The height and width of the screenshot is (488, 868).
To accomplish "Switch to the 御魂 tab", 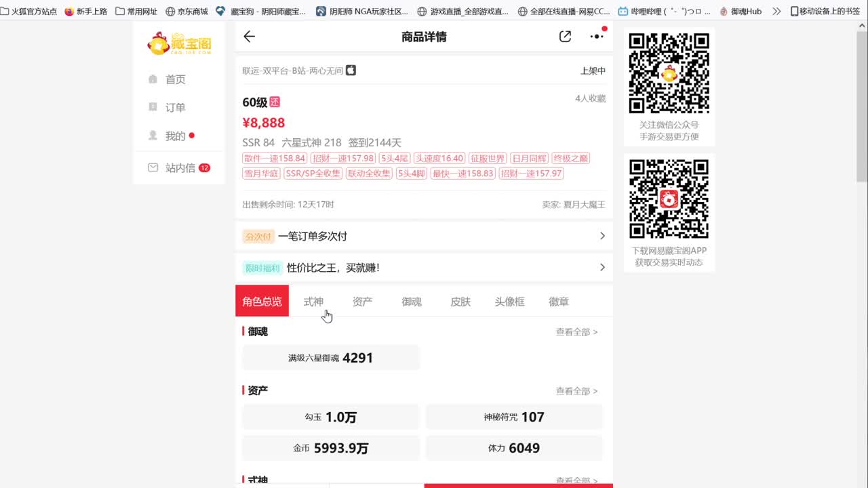I will pos(412,302).
